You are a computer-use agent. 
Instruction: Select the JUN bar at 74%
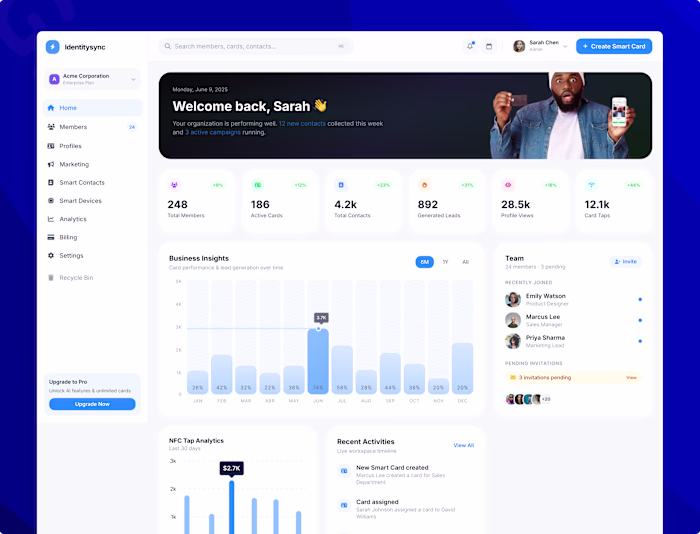tap(318, 362)
